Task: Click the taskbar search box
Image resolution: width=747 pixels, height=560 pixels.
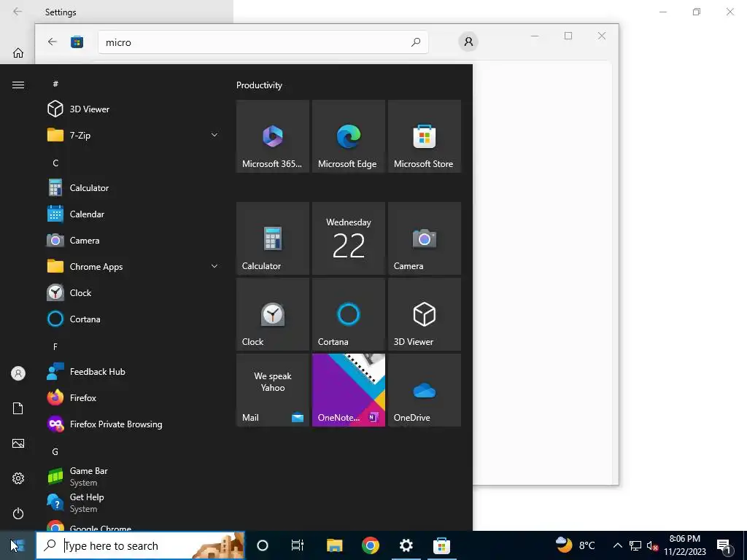Action: click(141, 545)
